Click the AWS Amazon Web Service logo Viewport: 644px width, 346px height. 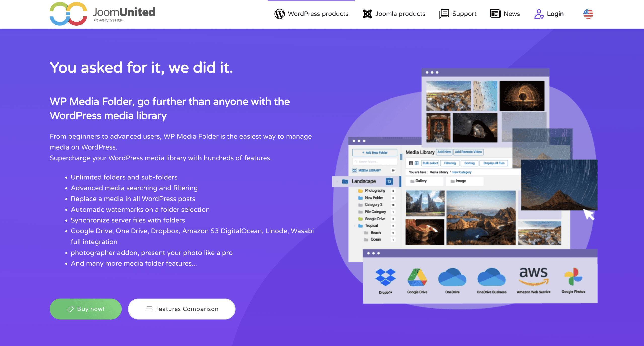pyautogui.click(x=533, y=276)
